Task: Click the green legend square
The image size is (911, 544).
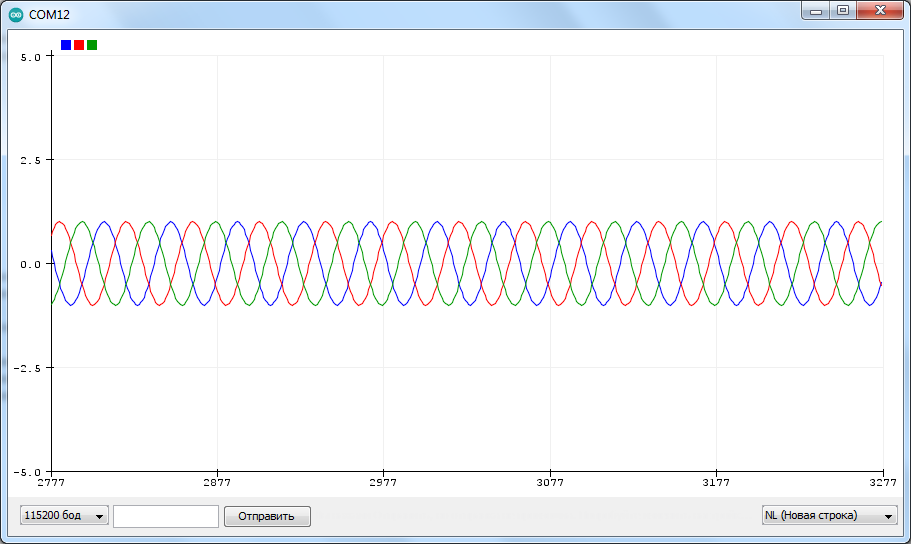Action: [x=92, y=45]
